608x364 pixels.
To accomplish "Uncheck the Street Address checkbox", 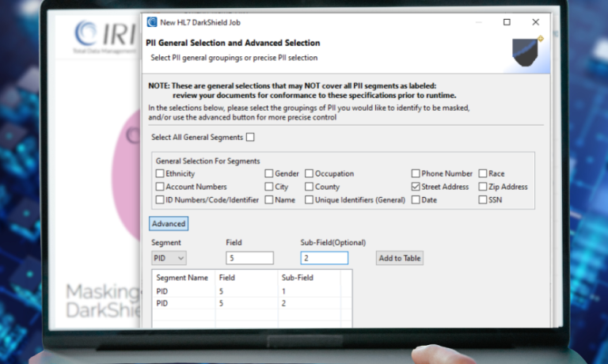I will (x=416, y=187).
